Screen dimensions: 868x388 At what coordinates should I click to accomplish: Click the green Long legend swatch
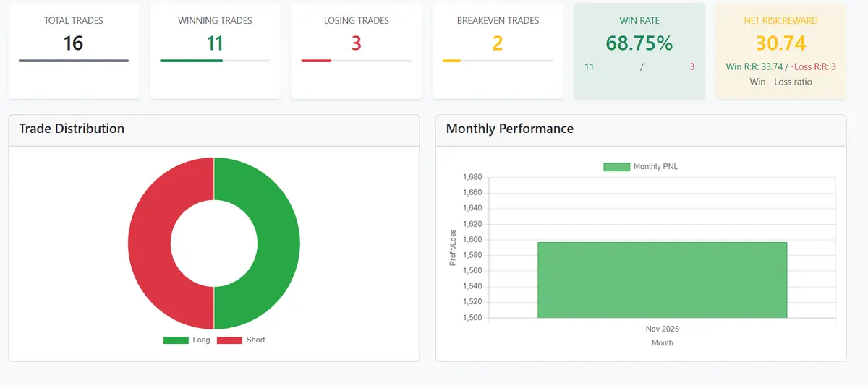pos(176,340)
